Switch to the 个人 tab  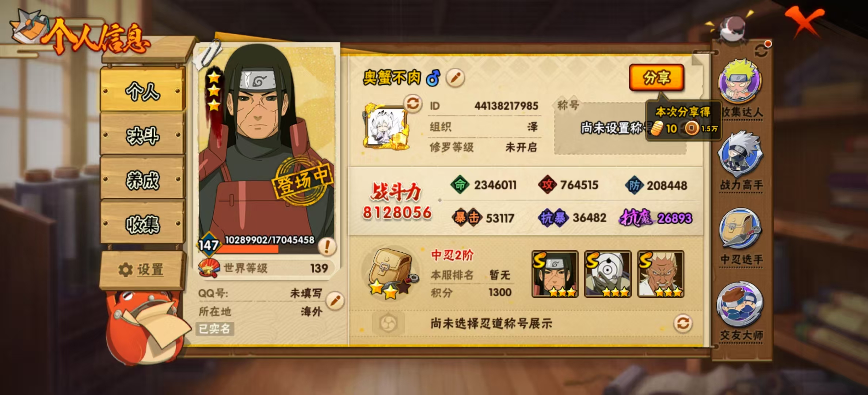(x=143, y=90)
